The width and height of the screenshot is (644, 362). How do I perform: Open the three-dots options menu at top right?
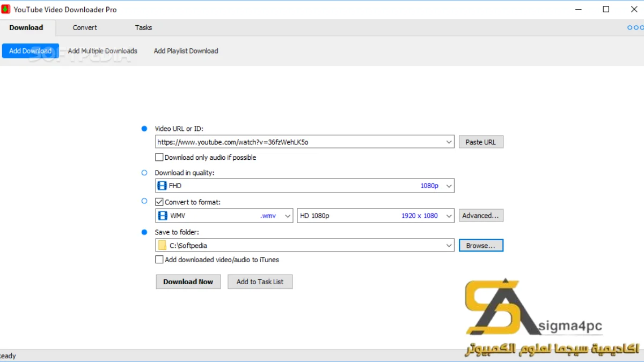(635, 27)
